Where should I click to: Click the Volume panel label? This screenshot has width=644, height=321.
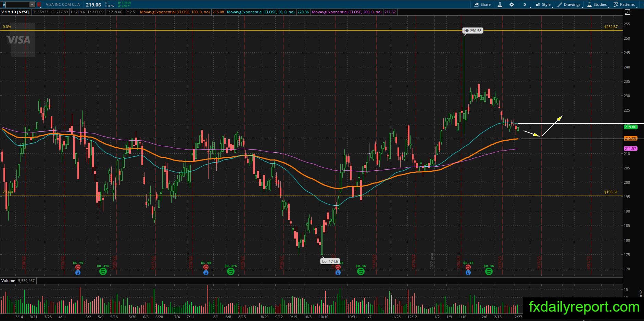[8, 281]
